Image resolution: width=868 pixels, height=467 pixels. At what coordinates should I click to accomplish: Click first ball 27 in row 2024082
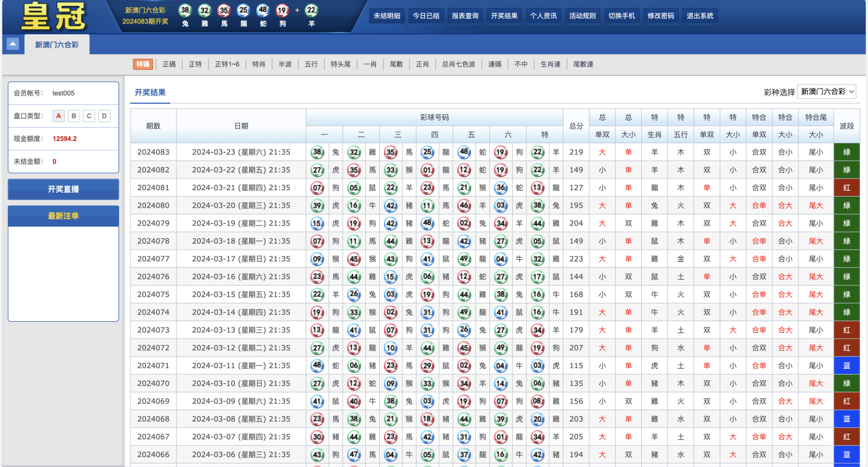317,170
